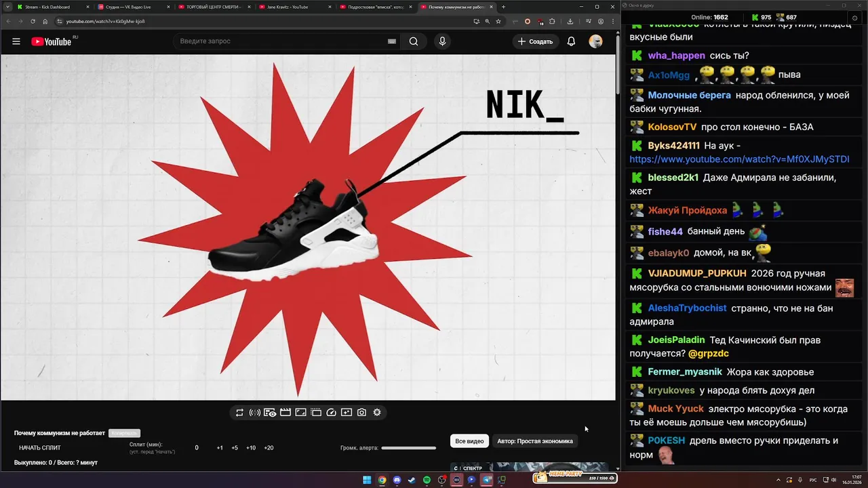Click НАЧАТЬ СПЛИТ button
The height and width of the screenshot is (488, 868).
click(40, 448)
